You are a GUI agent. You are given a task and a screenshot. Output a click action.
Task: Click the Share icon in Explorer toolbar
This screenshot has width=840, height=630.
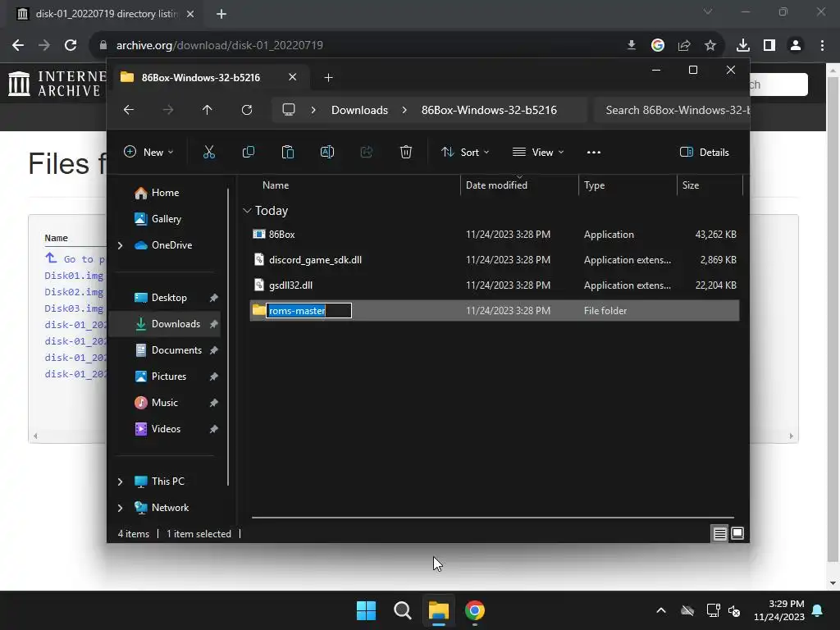367,152
